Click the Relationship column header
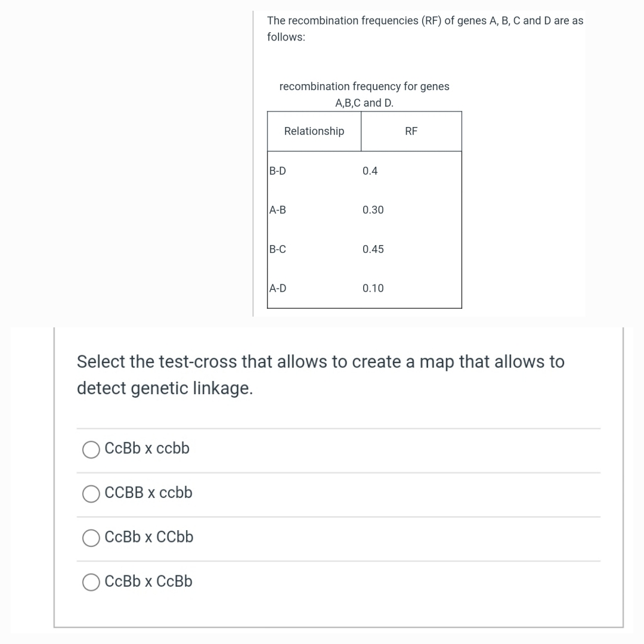 pos(314,131)
